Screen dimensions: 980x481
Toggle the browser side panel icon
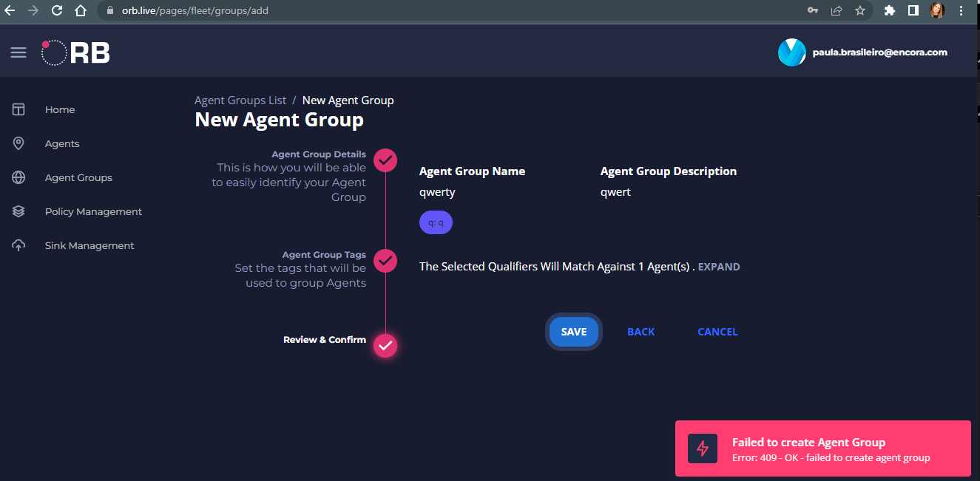[x=913, y=10]
